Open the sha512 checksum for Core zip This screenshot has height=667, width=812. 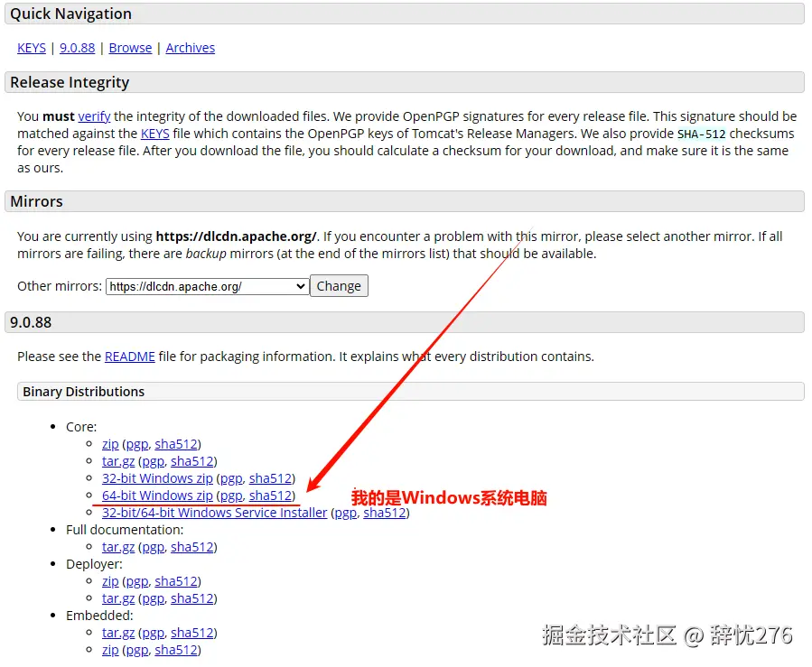[176, 444]
